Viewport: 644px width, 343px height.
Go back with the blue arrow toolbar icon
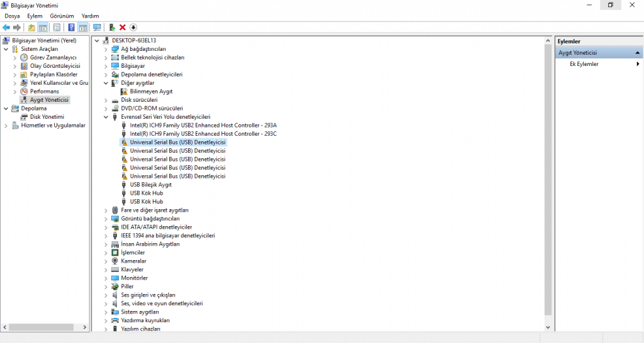[6, 28]
